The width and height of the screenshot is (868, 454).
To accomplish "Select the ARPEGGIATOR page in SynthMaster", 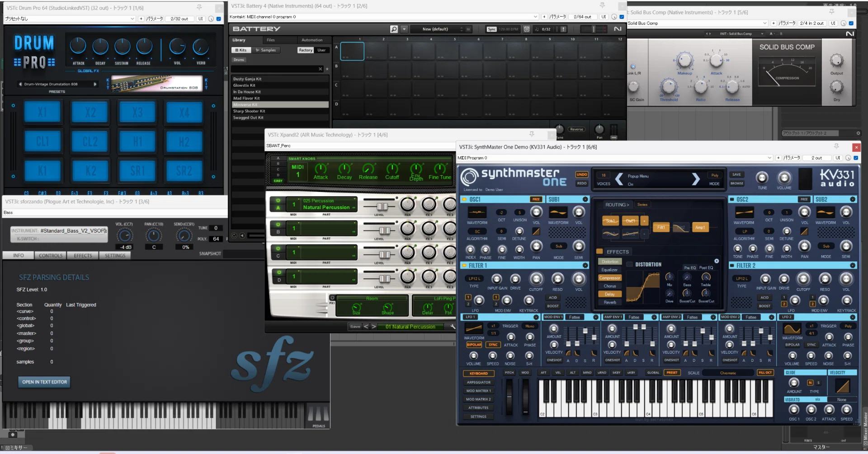I will click(478, 382).
